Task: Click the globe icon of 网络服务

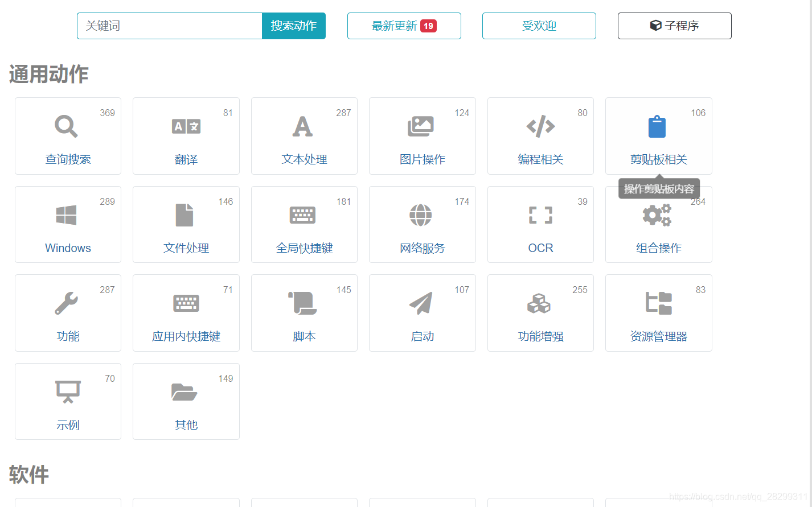Action: [421, 215]
